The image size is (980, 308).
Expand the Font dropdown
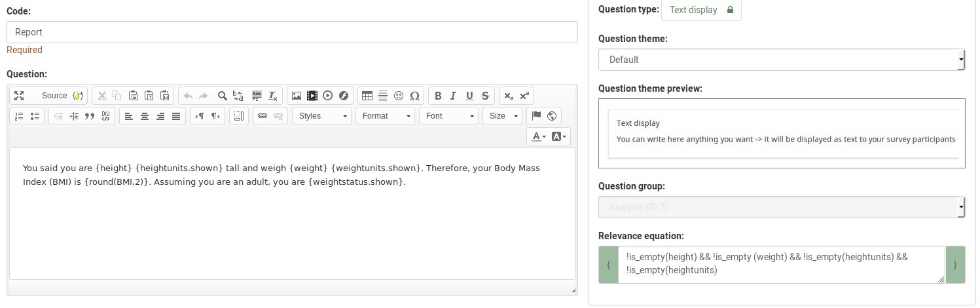coord(450,116)
